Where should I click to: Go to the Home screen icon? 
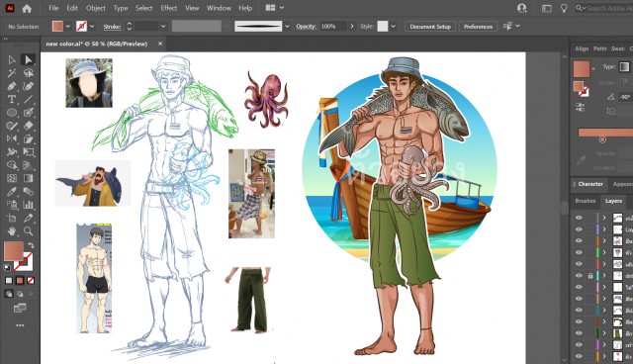pos(27,8)
